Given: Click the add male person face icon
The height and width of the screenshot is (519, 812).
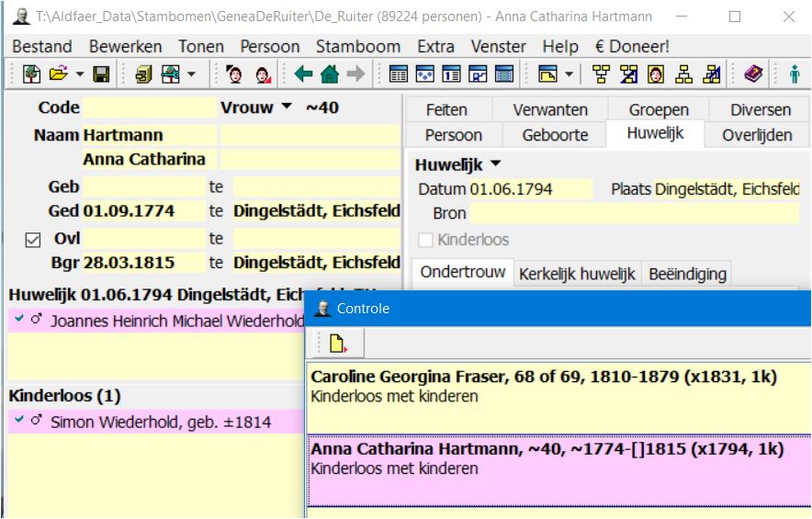Looking at the screenshot, I should (x=235, y=74).
